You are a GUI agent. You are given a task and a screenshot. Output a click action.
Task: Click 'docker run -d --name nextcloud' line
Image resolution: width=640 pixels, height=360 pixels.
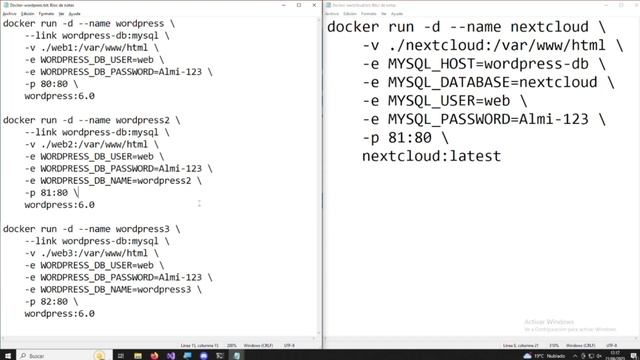click(467, 27)
